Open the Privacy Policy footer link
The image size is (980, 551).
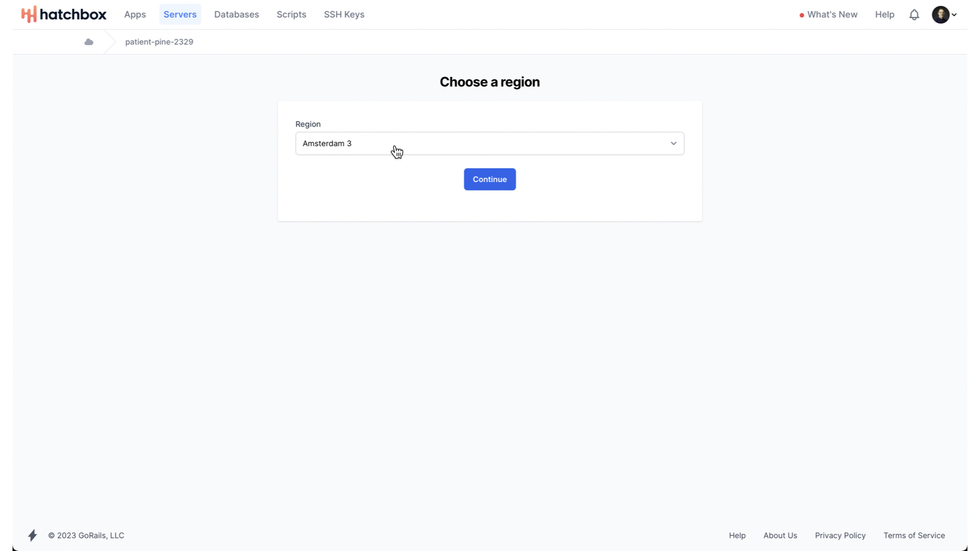840,535
